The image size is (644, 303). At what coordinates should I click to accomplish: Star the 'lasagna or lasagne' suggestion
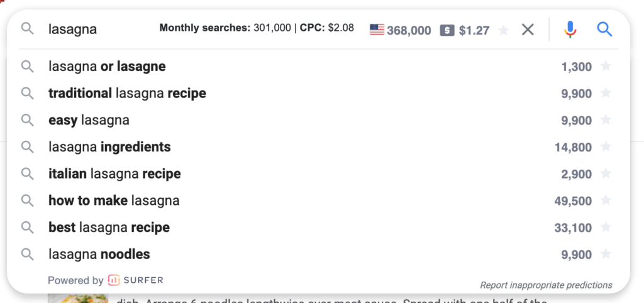[606, 66]
